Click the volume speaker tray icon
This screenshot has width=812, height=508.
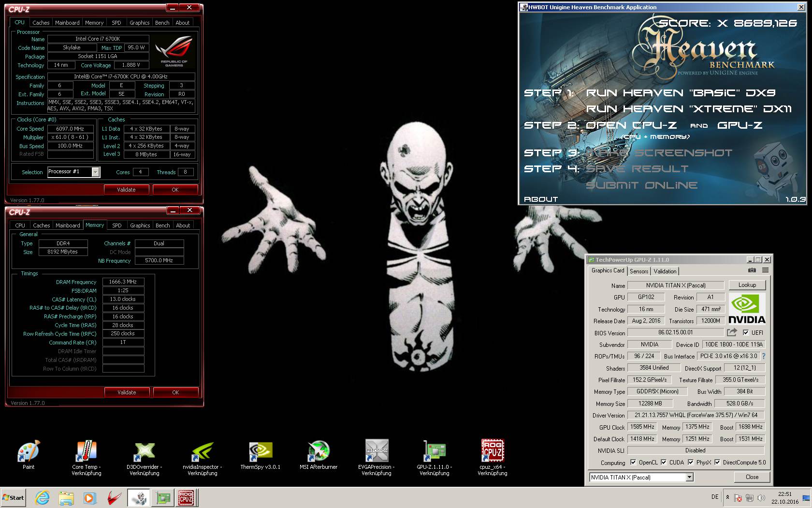point(761,498)
